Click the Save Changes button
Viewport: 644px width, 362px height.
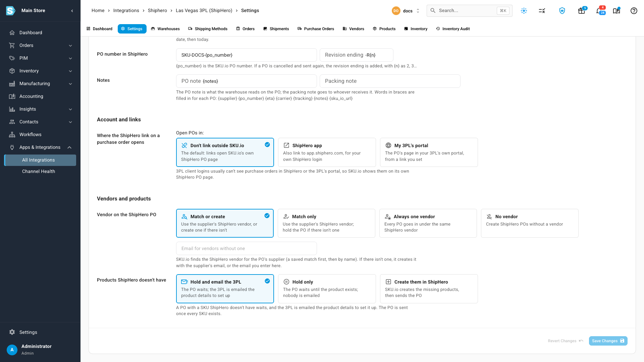click(x=608, y=341)
